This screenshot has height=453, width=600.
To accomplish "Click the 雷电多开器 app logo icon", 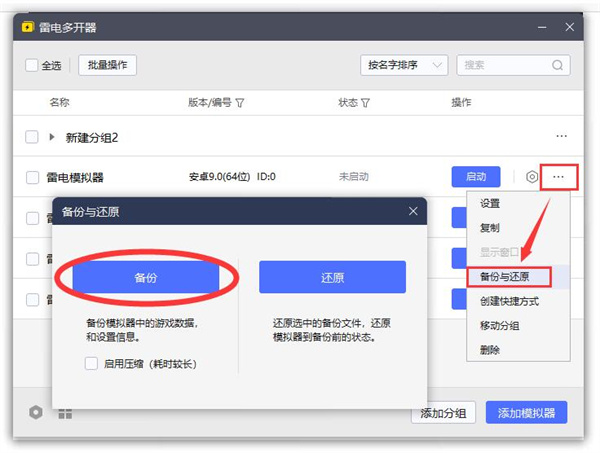I will click(x=28, y=28).
